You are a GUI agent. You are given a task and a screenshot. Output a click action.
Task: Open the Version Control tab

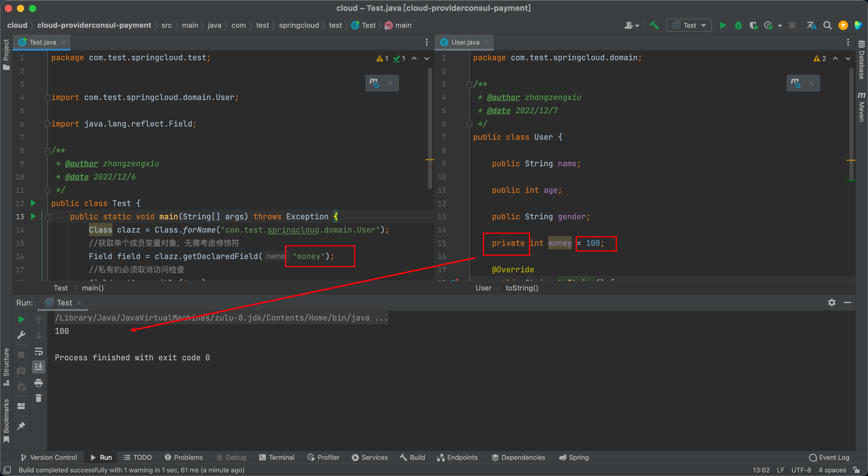49,457
